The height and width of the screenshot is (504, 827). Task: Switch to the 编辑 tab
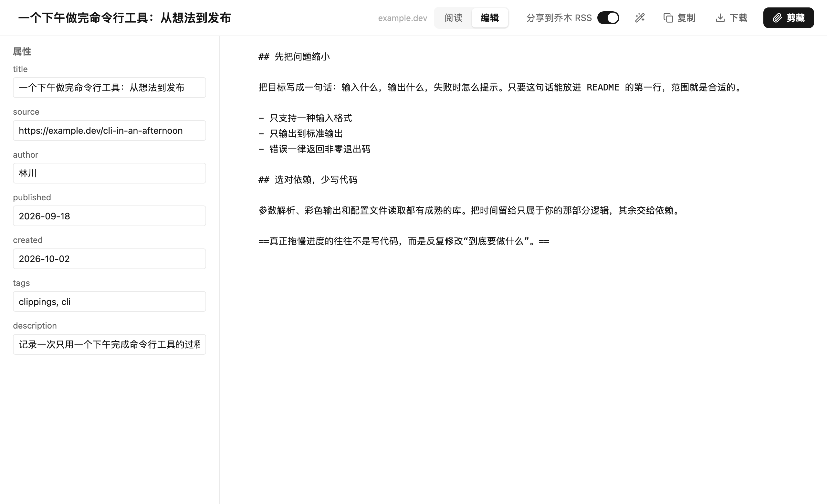[489, 18]
